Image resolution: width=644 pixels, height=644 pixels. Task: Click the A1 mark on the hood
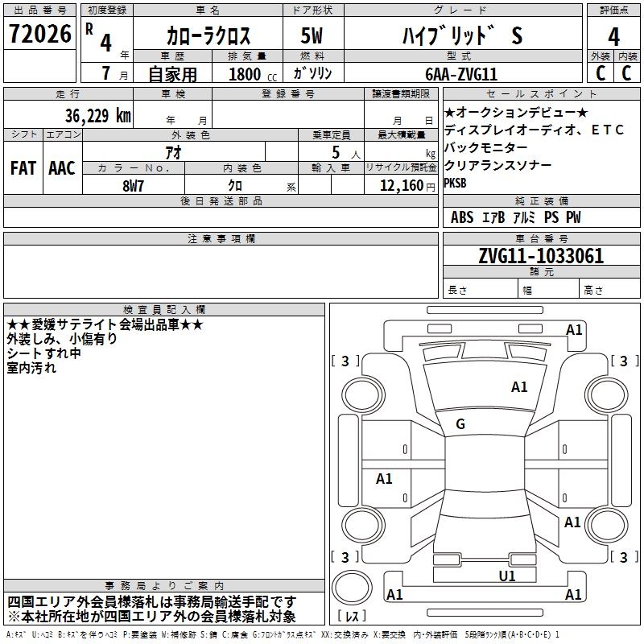click(x=519, y=387)
